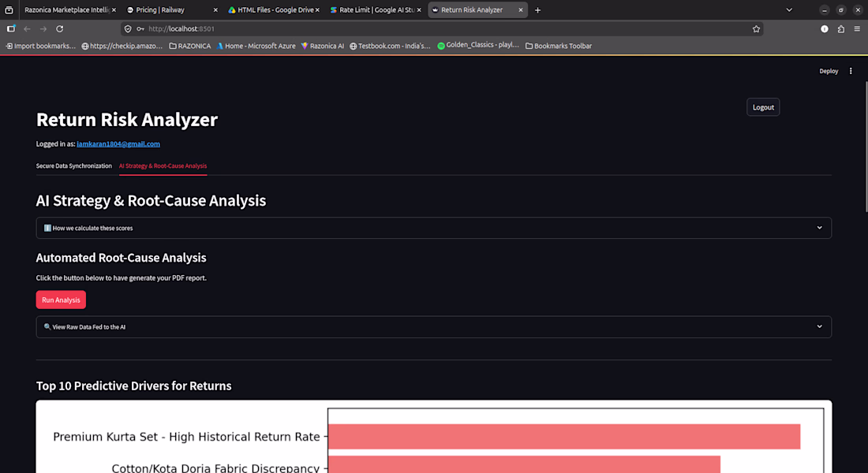Click the key icon in address bar

(x=140, y=28)
